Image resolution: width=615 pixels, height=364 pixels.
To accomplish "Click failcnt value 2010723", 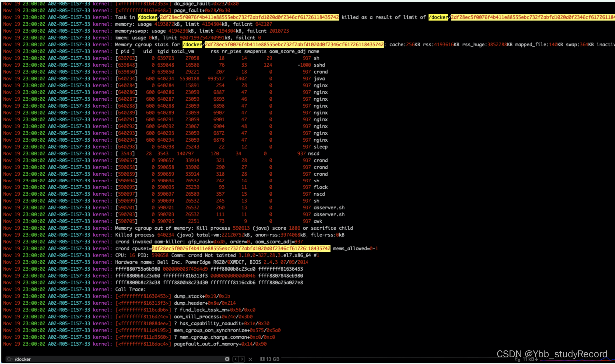I will pos(279,31).
